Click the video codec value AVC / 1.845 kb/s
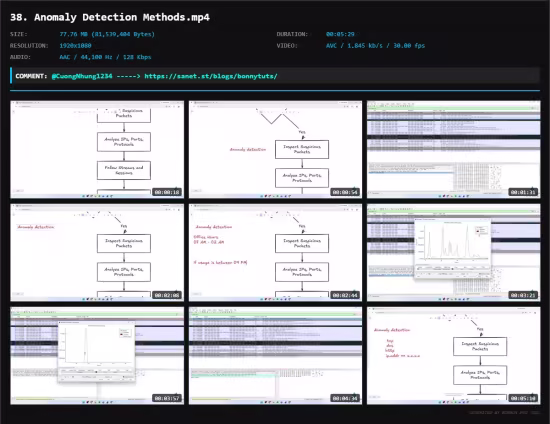The width and height of the screenshot is (550, 424). (375, 46)
